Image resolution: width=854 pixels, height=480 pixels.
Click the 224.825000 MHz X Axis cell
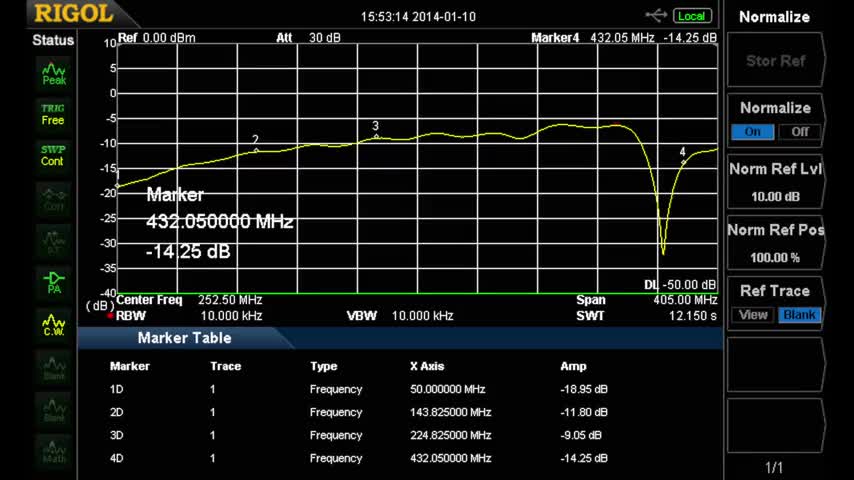(450, 435)
